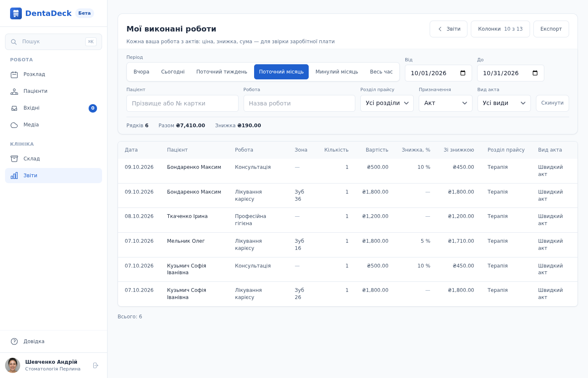Image resolution: width=588 pixels, height=378 pixels.
Task: Select period Весь час
Action: (x=381, y=72)
